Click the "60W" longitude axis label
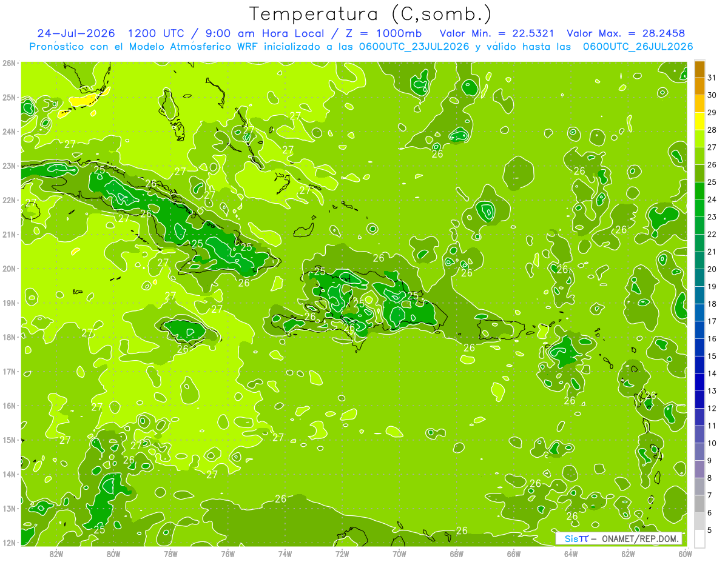Viewport: 728px width, 562px height. (x=685, y=554)
